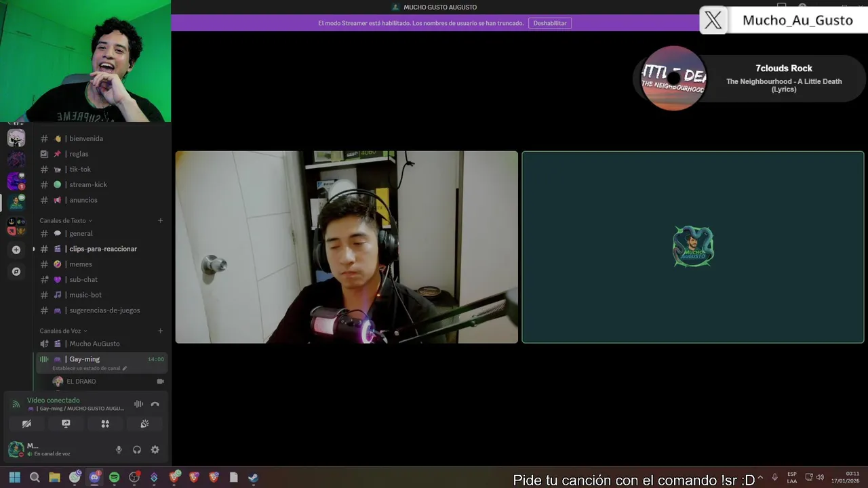868x488 pixels.
Task: Click the user avatar in bottom panel
Action: coord(16,449)
